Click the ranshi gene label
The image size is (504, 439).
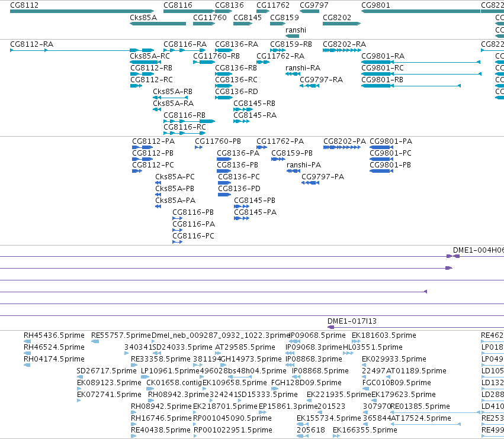(x=296, y=30)
